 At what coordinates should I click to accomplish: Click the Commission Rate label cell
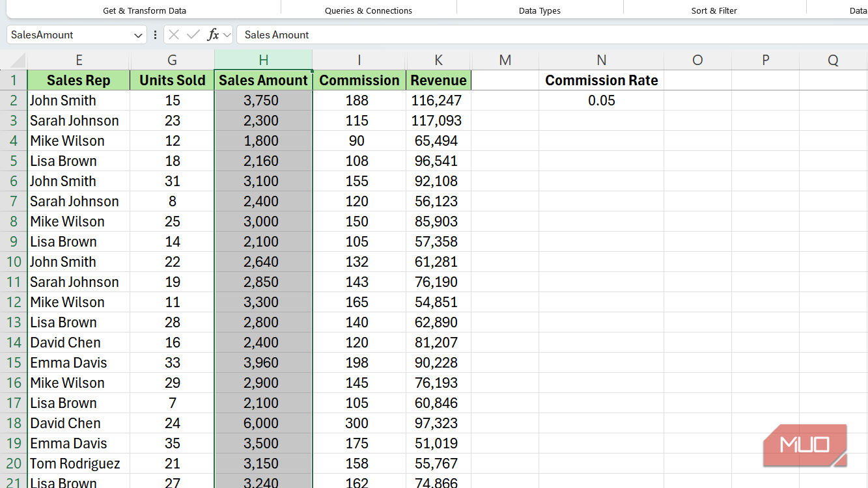(601, 81)
